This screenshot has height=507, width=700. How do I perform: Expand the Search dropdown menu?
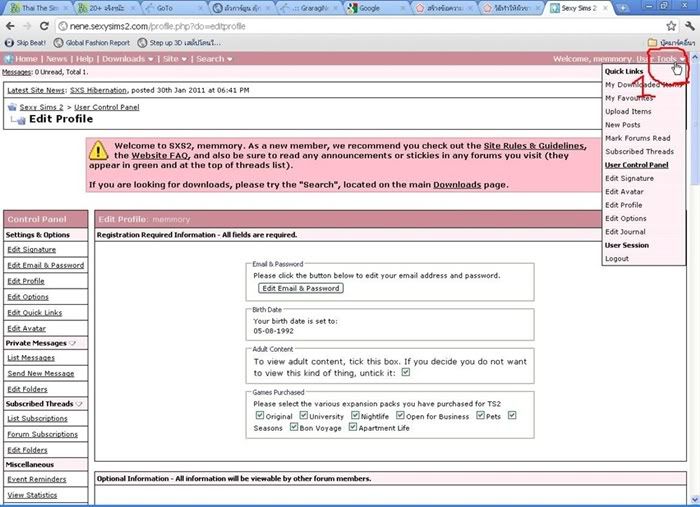pyautogui.click(x=214, y=59)
